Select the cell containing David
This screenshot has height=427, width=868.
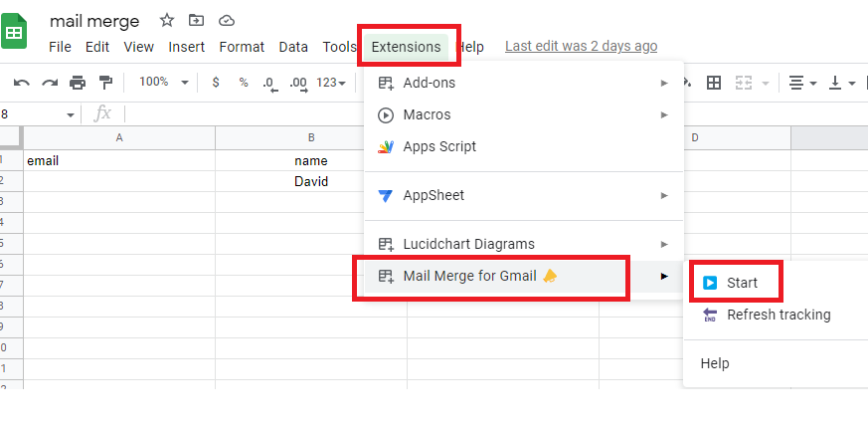(310, 181)
